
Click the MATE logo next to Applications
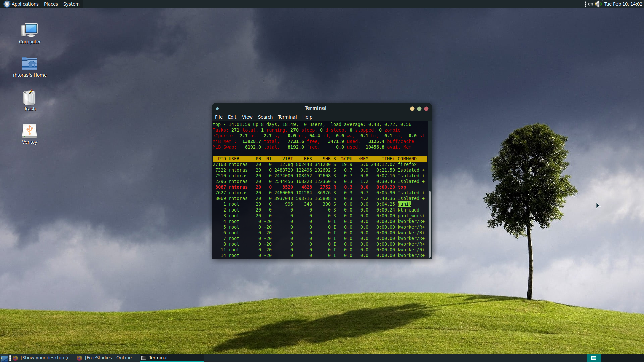[x=7, y=4]
